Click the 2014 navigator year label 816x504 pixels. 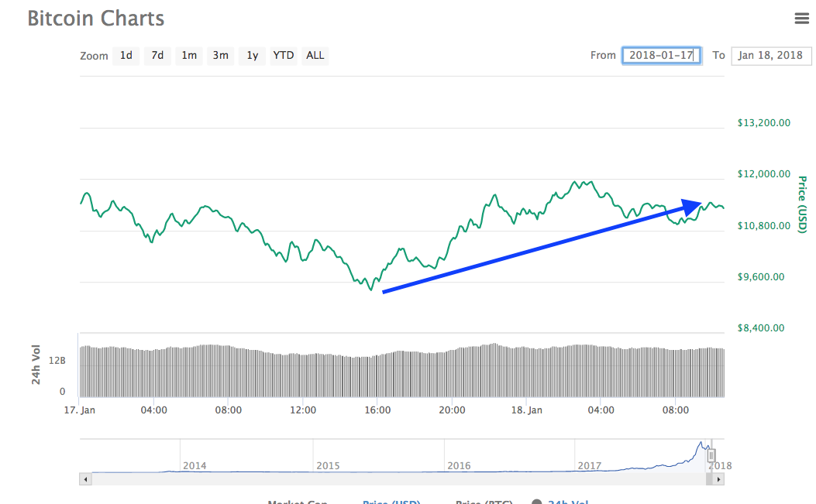coord(195,465)
